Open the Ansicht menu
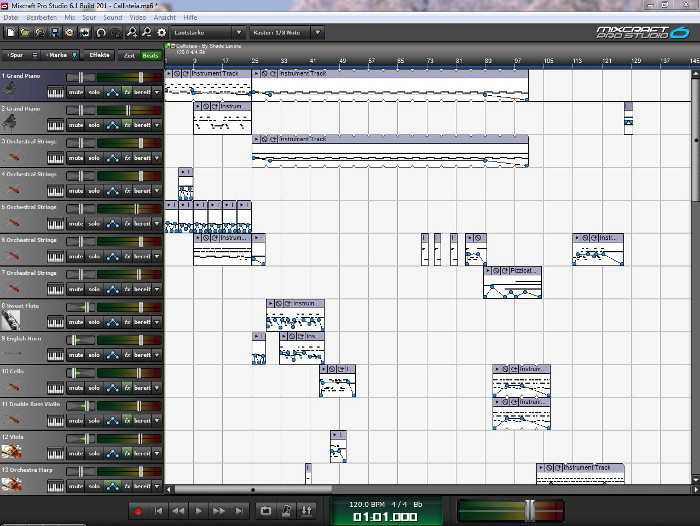Image resolution: width=700 pixels, height=526 pixels. 165,17
